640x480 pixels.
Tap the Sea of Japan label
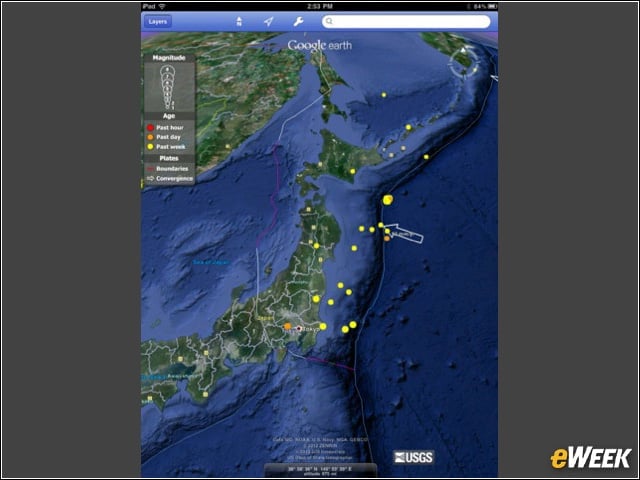point(211,262)
